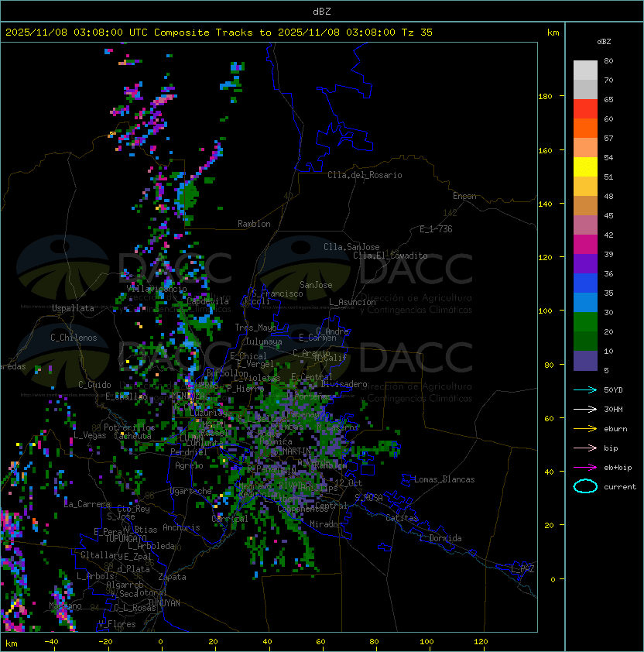Select the pink bip arrow legend symbol
This screenshot has width=644, height=652.
click(x=585, y=448)
